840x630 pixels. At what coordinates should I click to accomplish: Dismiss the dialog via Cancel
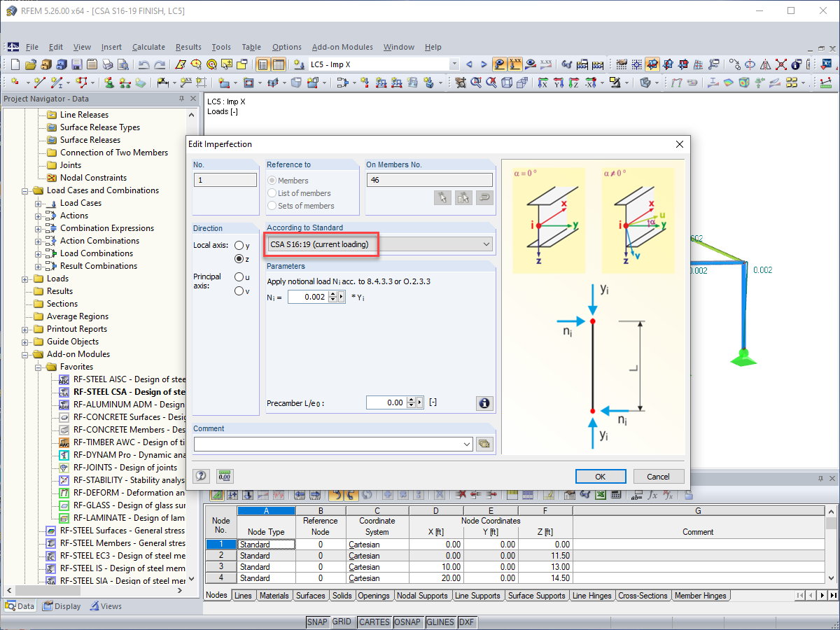658,476
